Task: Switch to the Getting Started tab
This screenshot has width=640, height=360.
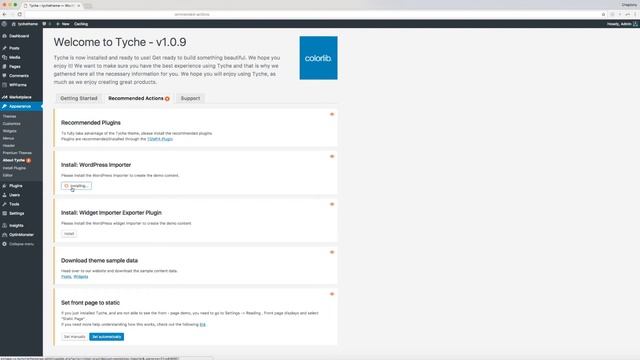Action: point(79,98)
